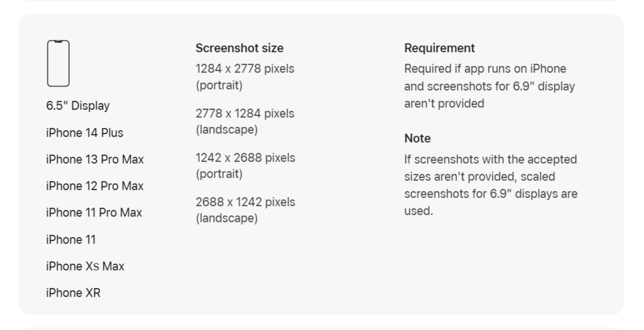644x330 pixels.
Task: Click "(landscape)" label beneath 2688 x 1242
Action: [226, 218]
